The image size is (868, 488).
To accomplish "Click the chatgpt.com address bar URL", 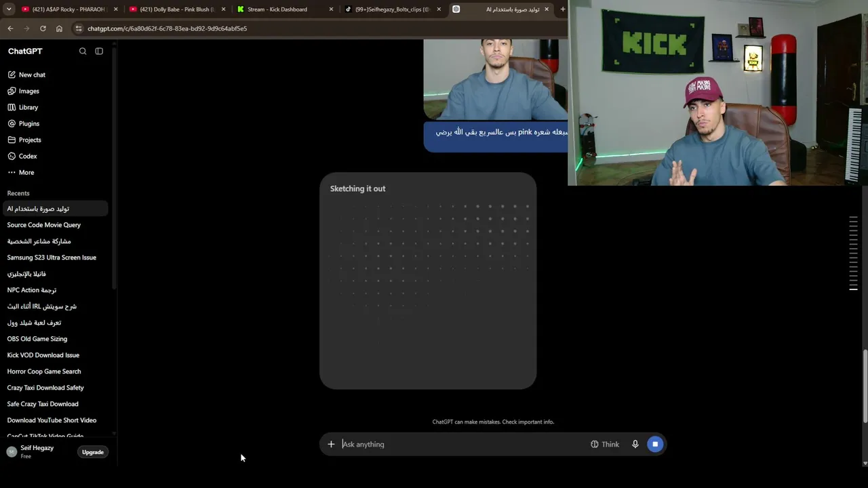I will [167, 28].
